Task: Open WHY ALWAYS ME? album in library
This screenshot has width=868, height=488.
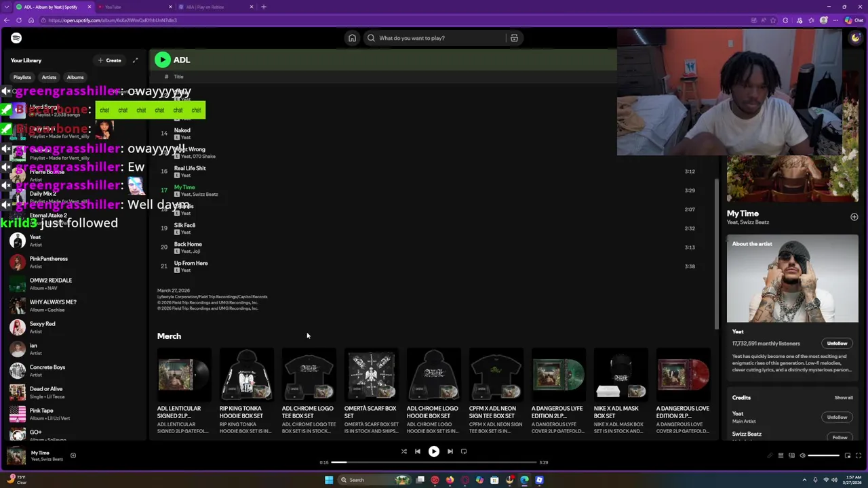Action: pos(73,305)
